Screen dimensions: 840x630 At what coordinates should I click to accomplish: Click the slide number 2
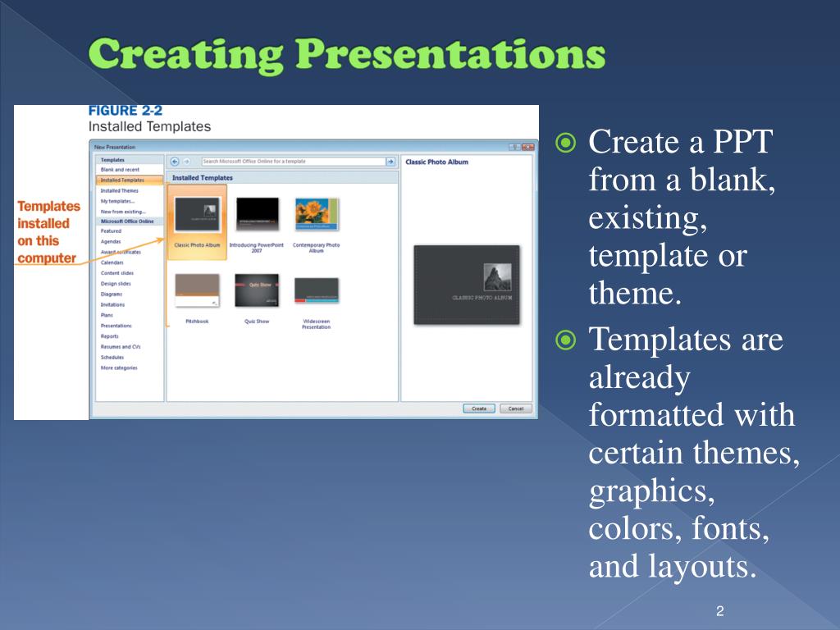click(x=720, y=611)
